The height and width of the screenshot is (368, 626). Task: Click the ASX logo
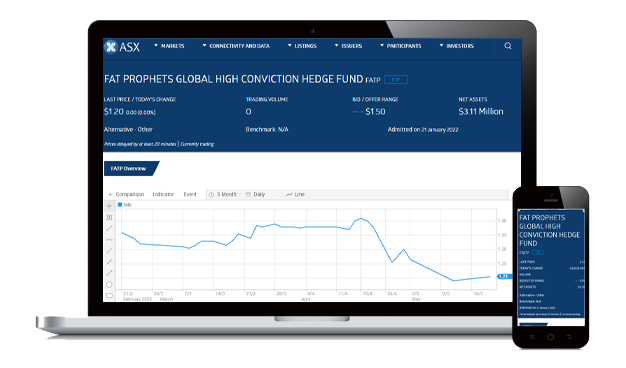[x=122, y=47]
